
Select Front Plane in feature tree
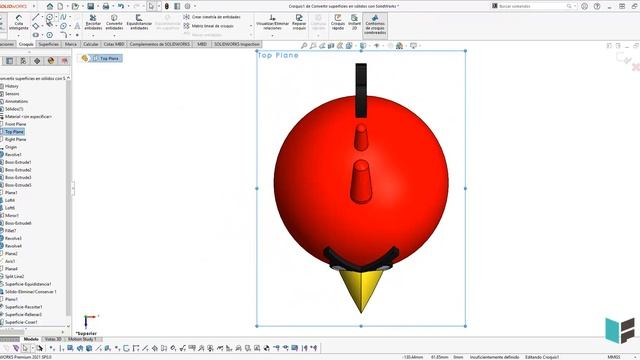point(15,124)
